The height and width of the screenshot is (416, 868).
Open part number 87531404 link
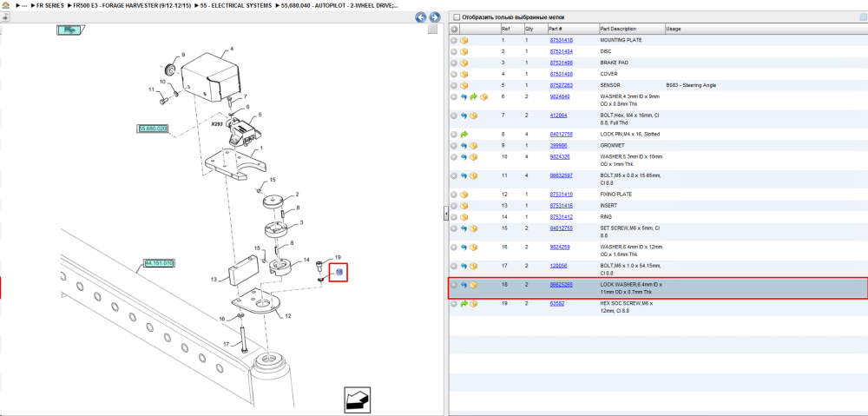(x=561, y=51)
